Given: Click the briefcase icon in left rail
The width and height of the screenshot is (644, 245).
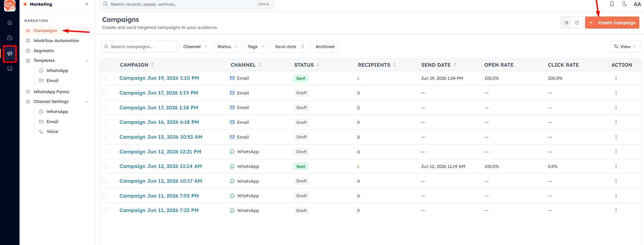Looking at the screenshot, I should coord(10,38).
